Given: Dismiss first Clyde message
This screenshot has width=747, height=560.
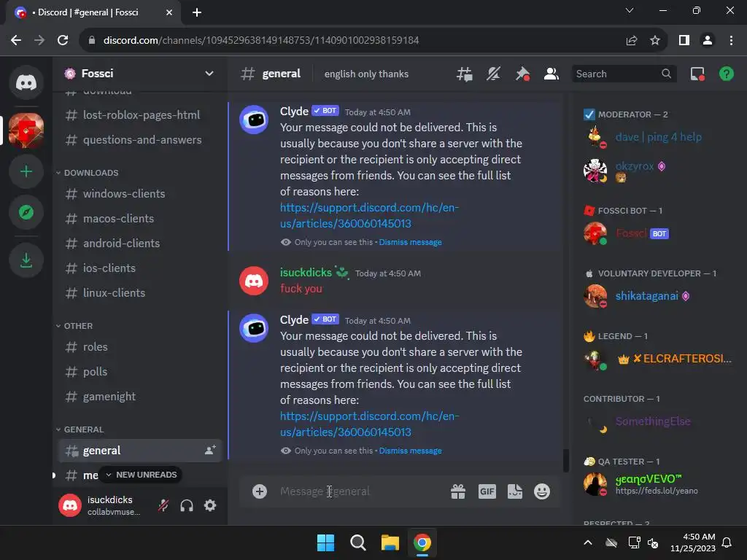Looking at the screenshot, I should pyautogui.click(x=410, y=242).
